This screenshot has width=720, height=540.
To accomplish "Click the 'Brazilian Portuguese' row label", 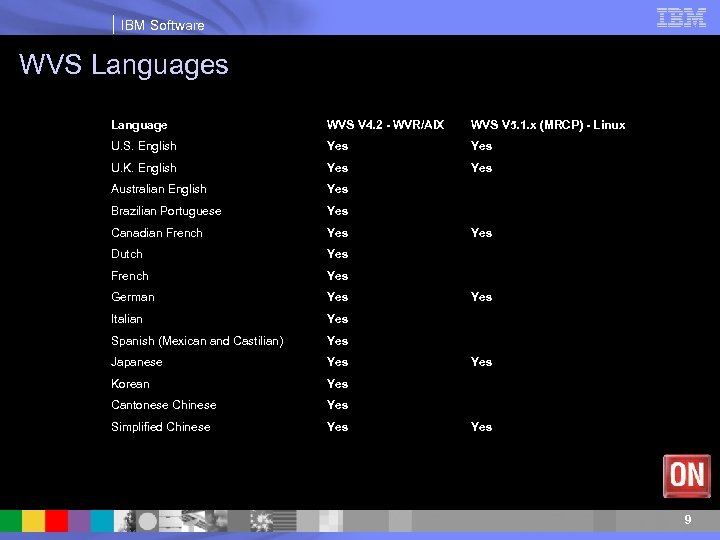I will [x=166, y=211].
